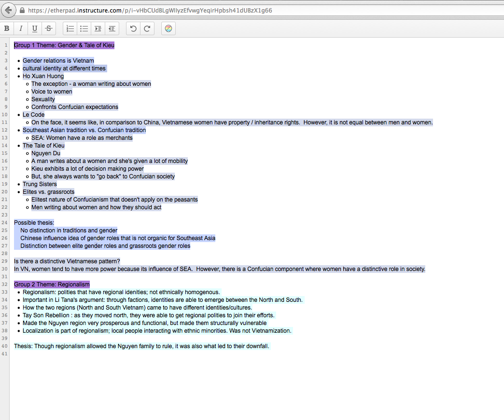Click 'Elitest nature of Confucianism' line
The image size is (504, 420).
114,200
